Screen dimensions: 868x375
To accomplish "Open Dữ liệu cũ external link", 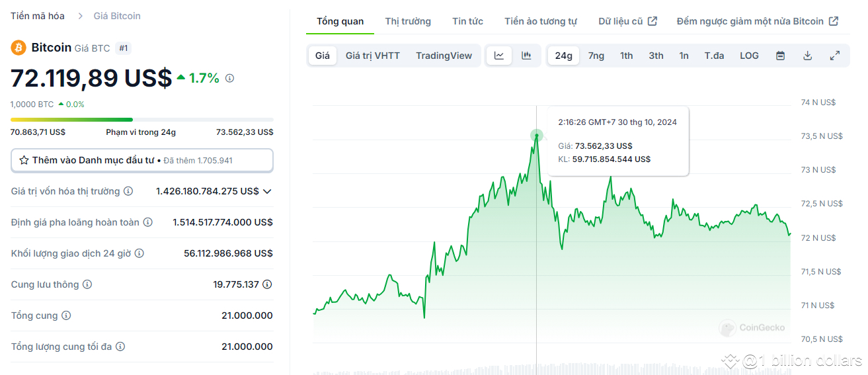I will coord(627,21).
